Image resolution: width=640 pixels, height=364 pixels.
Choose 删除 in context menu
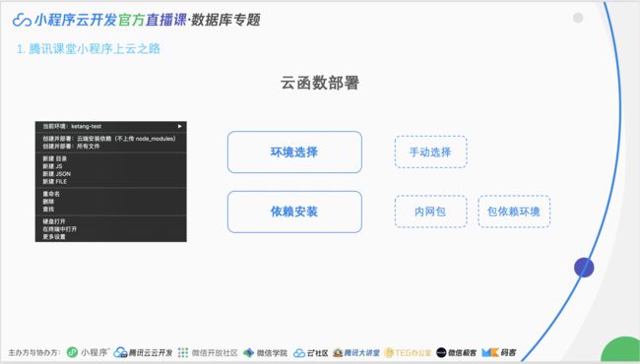tap(48, 202)
